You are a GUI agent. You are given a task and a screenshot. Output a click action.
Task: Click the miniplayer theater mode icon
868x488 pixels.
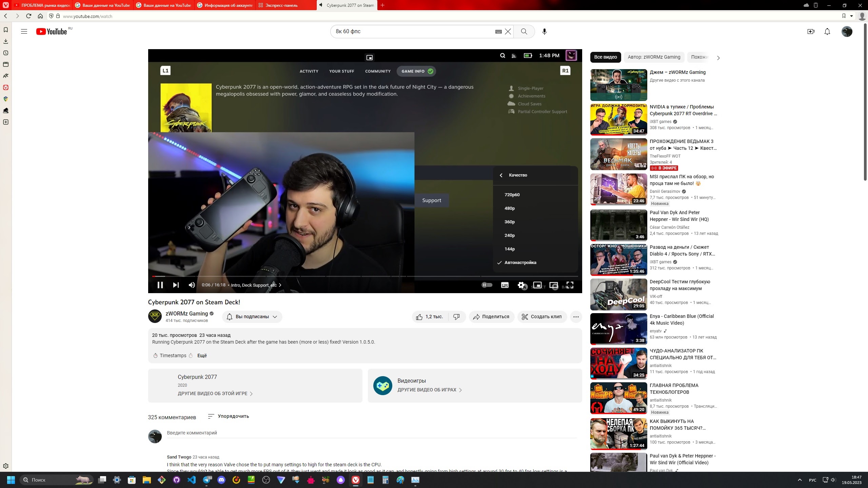[x=537, y=285]
